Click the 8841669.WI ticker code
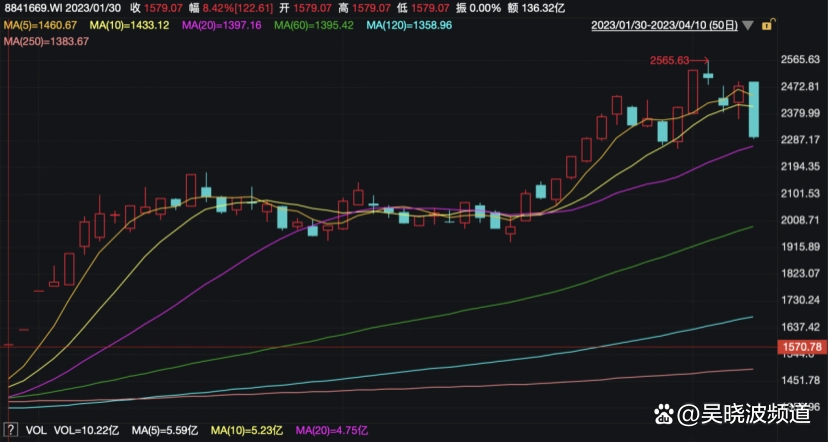 [33, 8]
